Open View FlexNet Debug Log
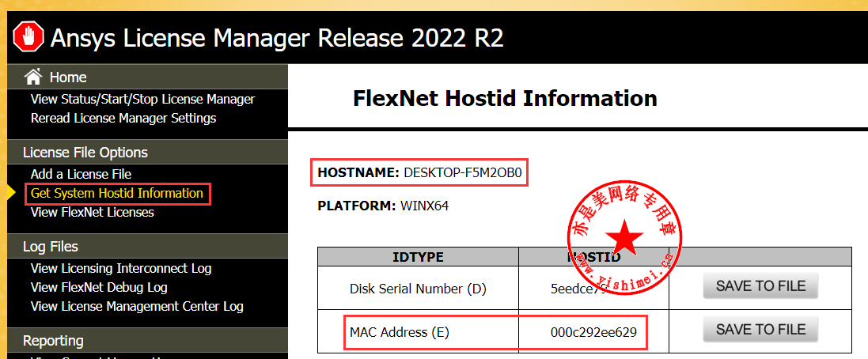 tap(99, 288)
